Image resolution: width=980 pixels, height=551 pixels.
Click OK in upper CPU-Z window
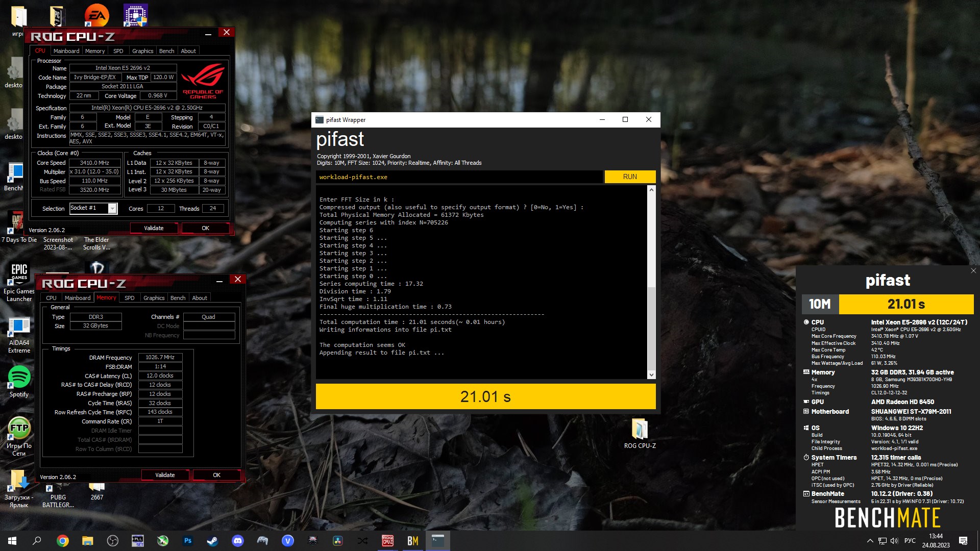205,228
